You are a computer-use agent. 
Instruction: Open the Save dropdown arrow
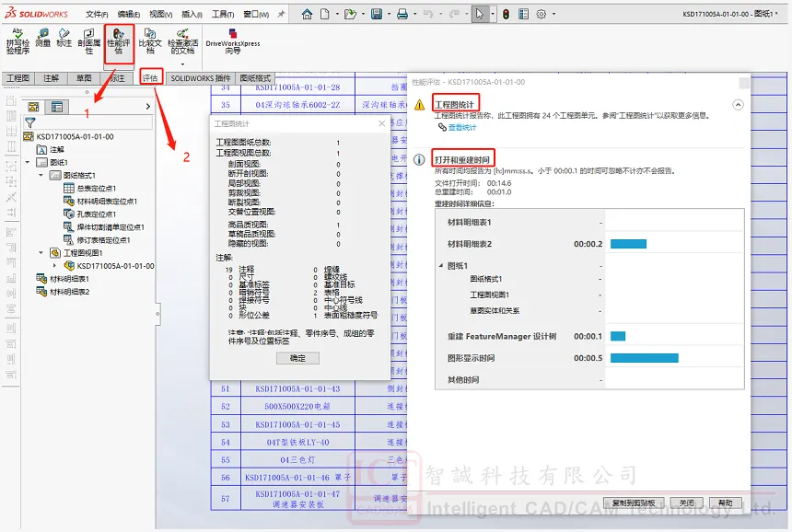pyautogui.click(x=389, y=14)
